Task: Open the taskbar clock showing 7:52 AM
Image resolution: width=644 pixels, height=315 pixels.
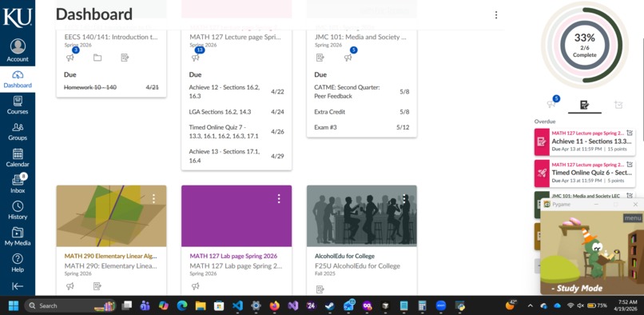Action: (x=626, y=305)
